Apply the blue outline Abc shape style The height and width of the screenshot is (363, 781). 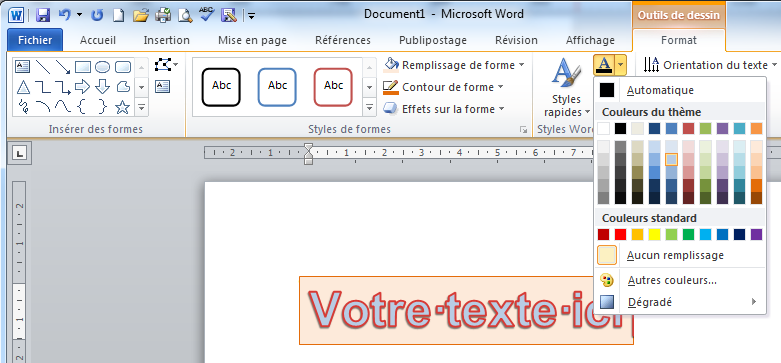pyautogui.click(x=277, y=87)
